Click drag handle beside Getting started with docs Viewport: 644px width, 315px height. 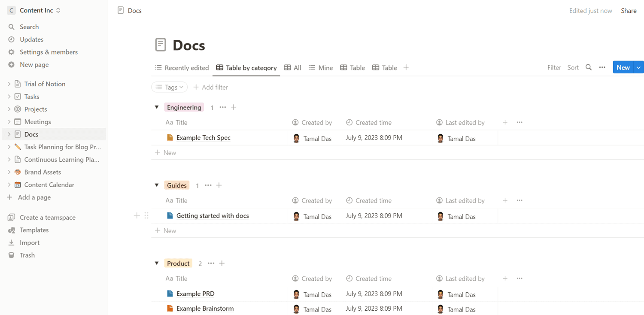[146, 215]
